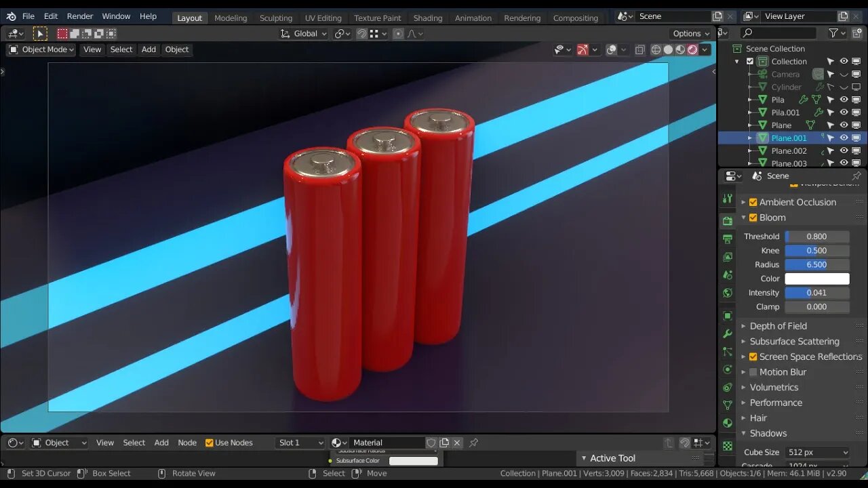Open the Texture properties checker tab
Screen dimensions: 868x488
pos(728,446)
